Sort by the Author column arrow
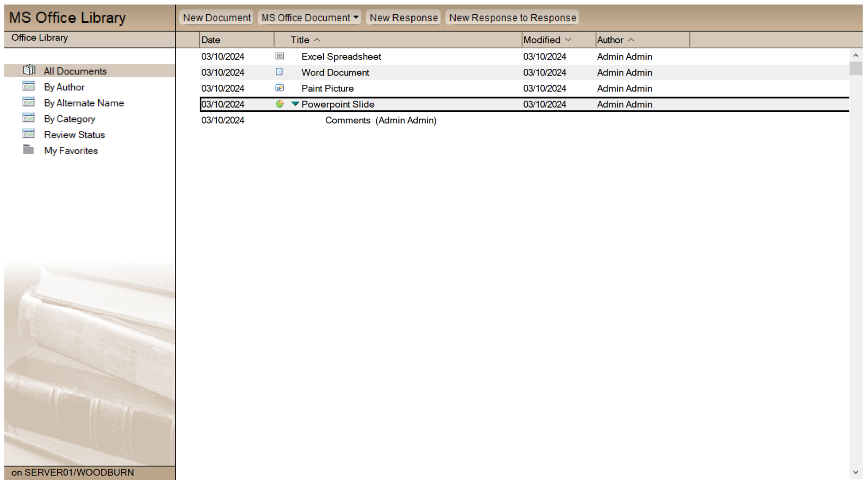Image resolution: width=868 pixels, height=488 pixels. (x=631, y=40)
